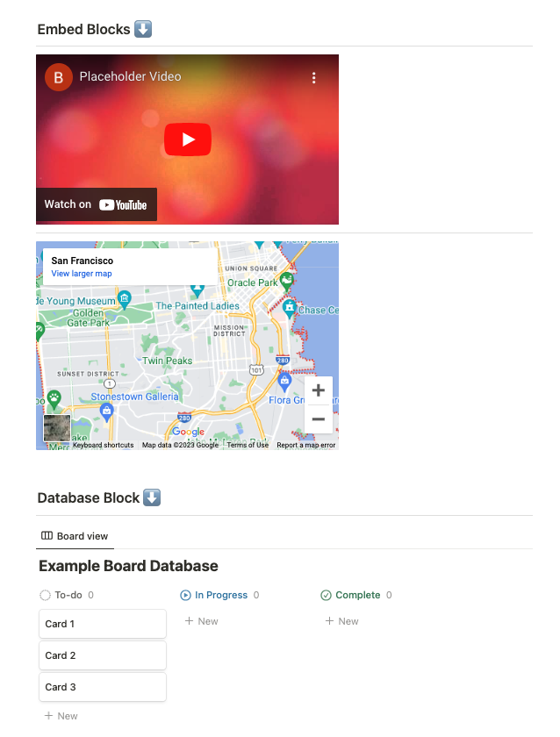Switch to satellite imagery thumbnail

(x=57, y=428)
